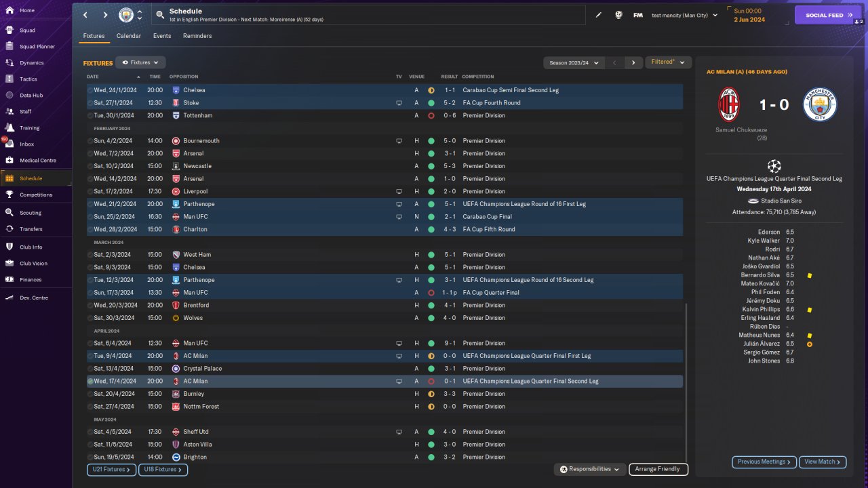Switch to the Events tab
The width and height of the screenshot is (868, 488).
[x=162, y=36]
